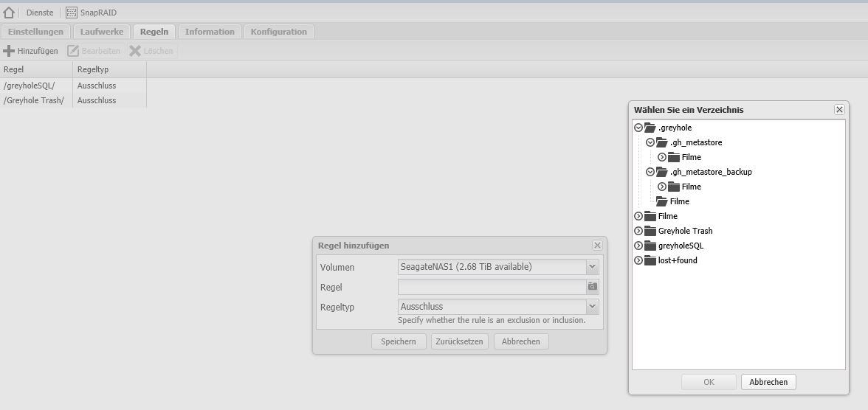This screenshot has width=868, height=410.
Task: Select the /Greyhole Trash/ rule row
Action: click(x=73, y=100)
